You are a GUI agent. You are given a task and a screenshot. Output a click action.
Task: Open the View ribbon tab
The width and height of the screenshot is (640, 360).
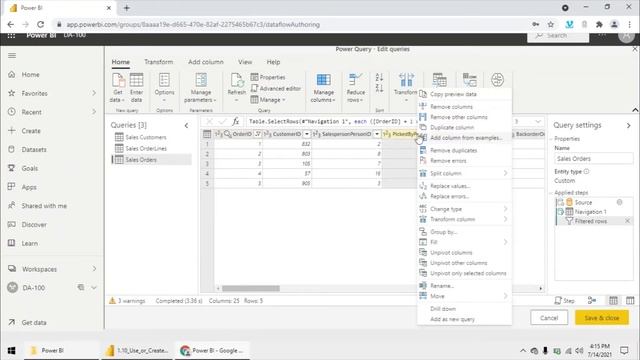pyautogui.click(x=245, y=62)
